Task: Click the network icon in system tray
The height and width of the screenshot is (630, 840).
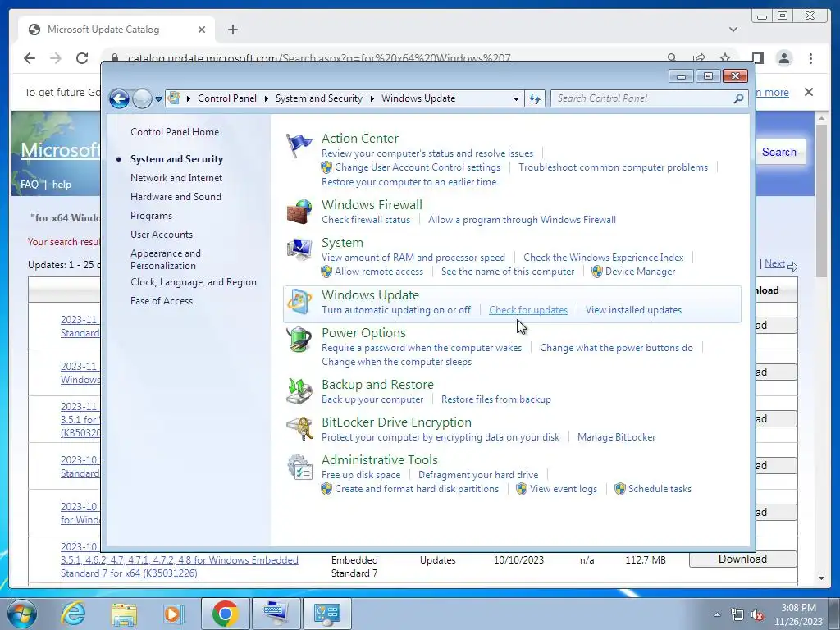Action: (737, 614)
